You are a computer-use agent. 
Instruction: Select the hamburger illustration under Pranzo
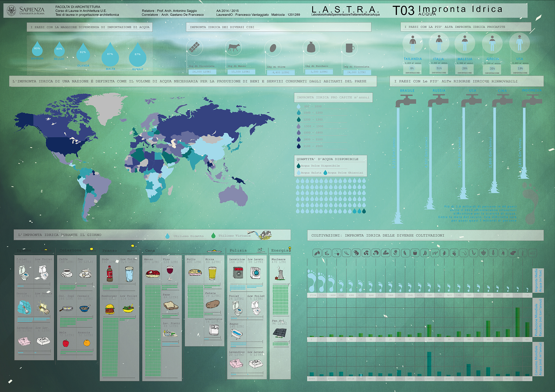(110, 309)
